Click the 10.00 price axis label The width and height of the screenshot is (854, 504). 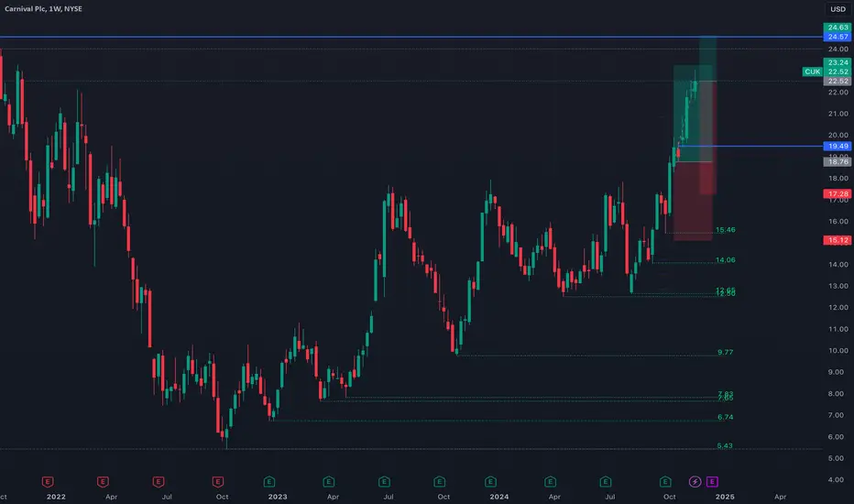(838, 351)
